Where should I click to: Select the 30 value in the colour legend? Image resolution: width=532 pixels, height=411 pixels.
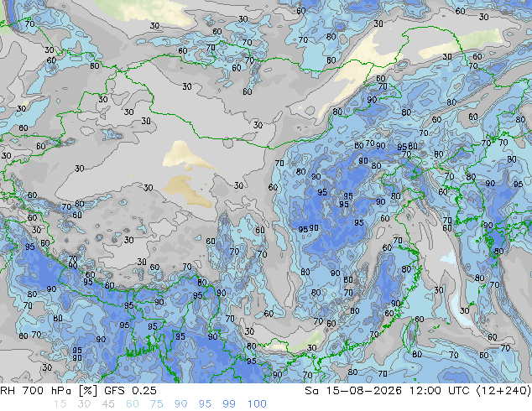coord(84,404)
